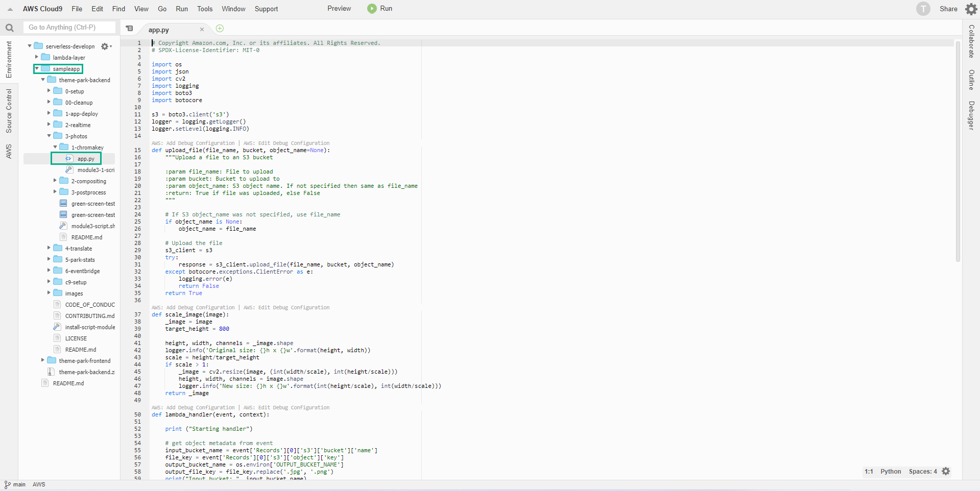Click the theme-park-frontend folder icon
This screenshot has height=491, width=980.
point(52,360)
